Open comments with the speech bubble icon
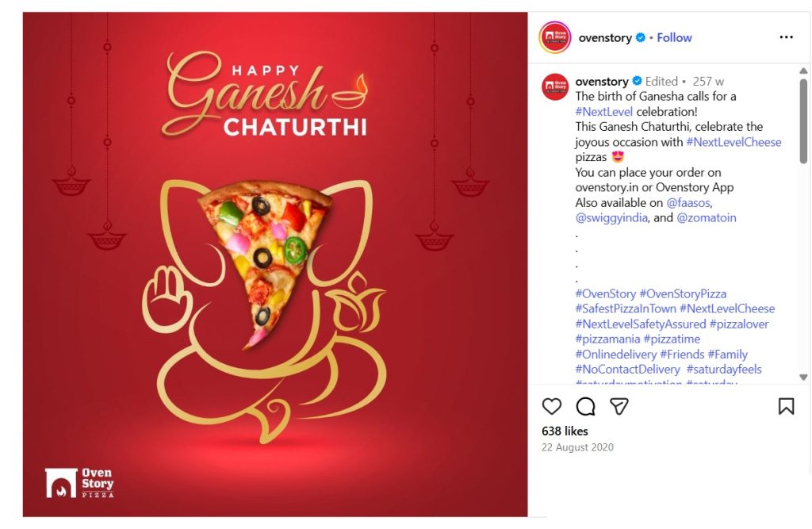 pos(585,406)
